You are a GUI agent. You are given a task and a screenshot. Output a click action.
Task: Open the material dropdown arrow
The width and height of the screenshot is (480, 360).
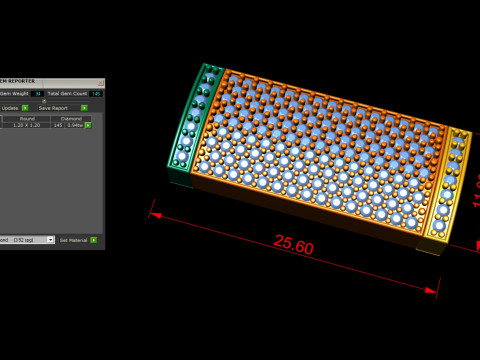[x=50, y=240]
